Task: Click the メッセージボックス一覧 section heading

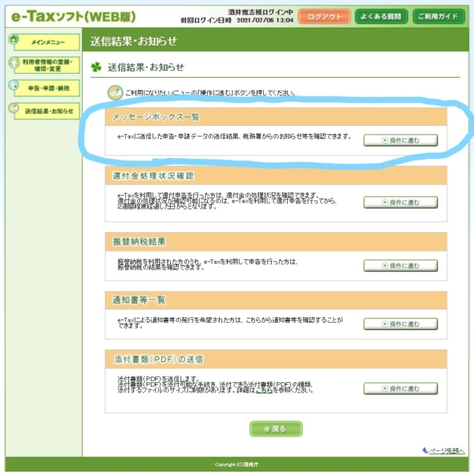Action: [156, 117]
